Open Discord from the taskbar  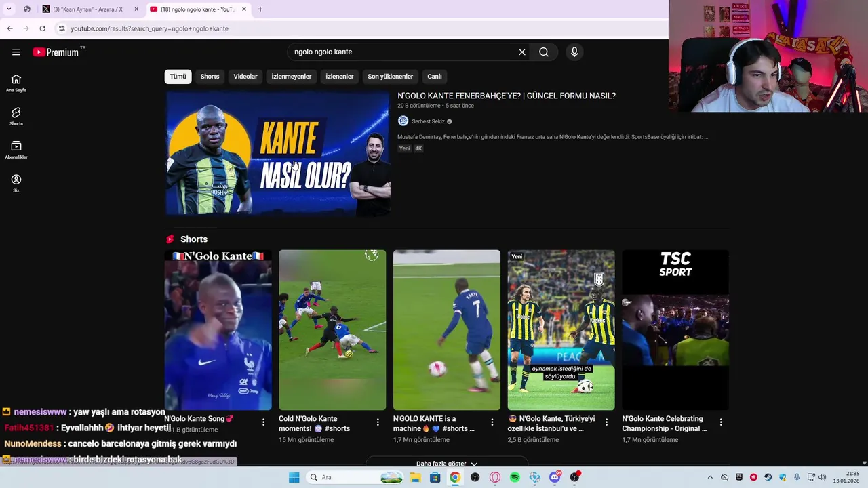pyautogui.click(x=555, y=477)
